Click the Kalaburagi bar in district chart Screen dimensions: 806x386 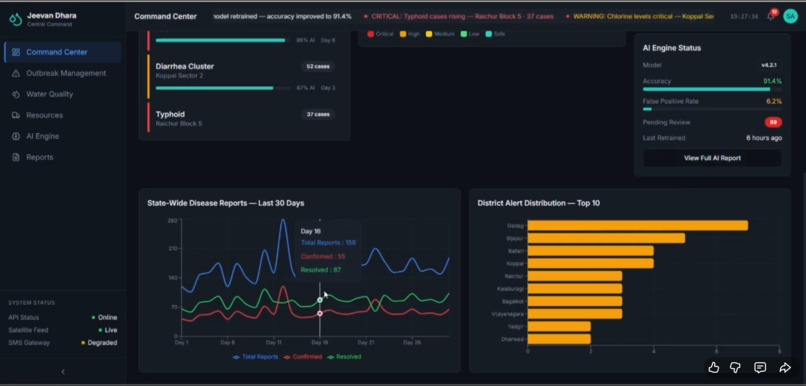click(x=575, y=288)
